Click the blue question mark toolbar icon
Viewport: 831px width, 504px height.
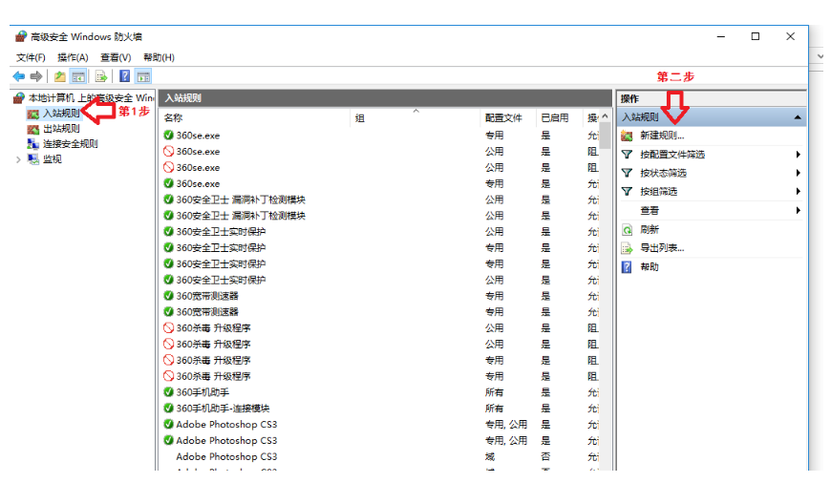pyautogui.click(x=124, y=76)
